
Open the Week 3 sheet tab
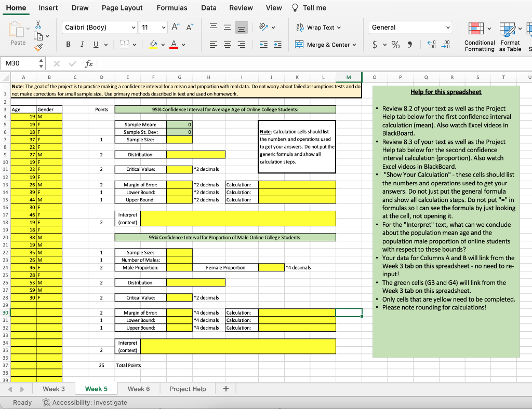click(54, 388)
